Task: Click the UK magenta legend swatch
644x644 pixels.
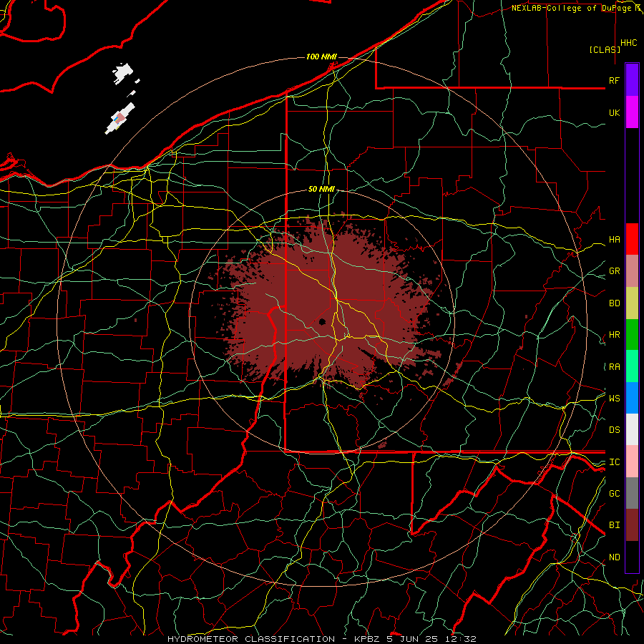Action: pos(632,112)
